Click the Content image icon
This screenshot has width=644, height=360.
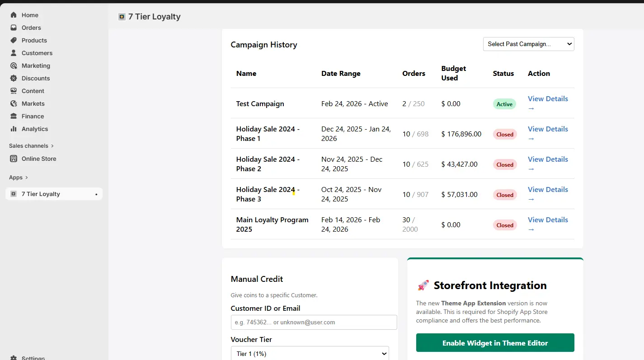14,91
